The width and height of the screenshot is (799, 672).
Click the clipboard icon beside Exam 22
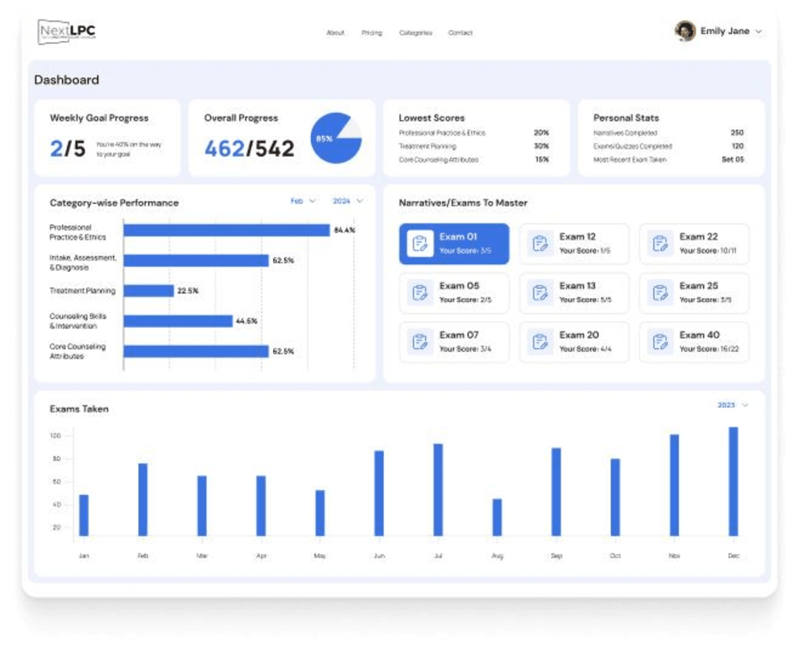coord(660,244)
